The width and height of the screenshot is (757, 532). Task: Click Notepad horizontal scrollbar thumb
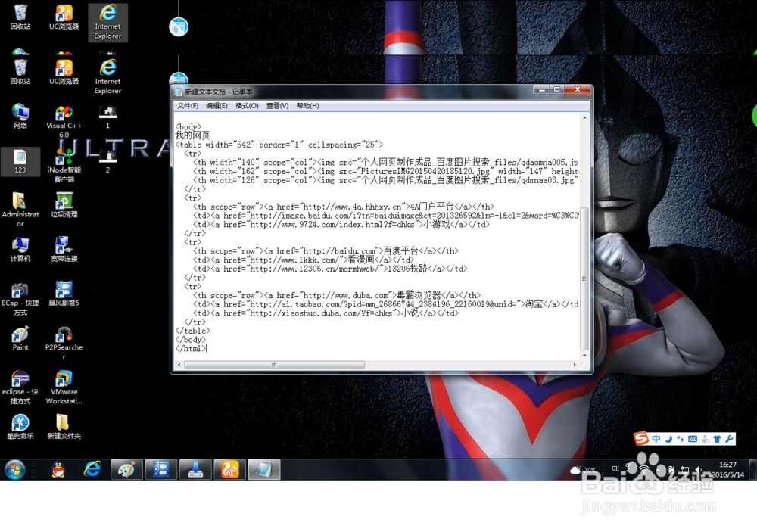pos(274,365)
